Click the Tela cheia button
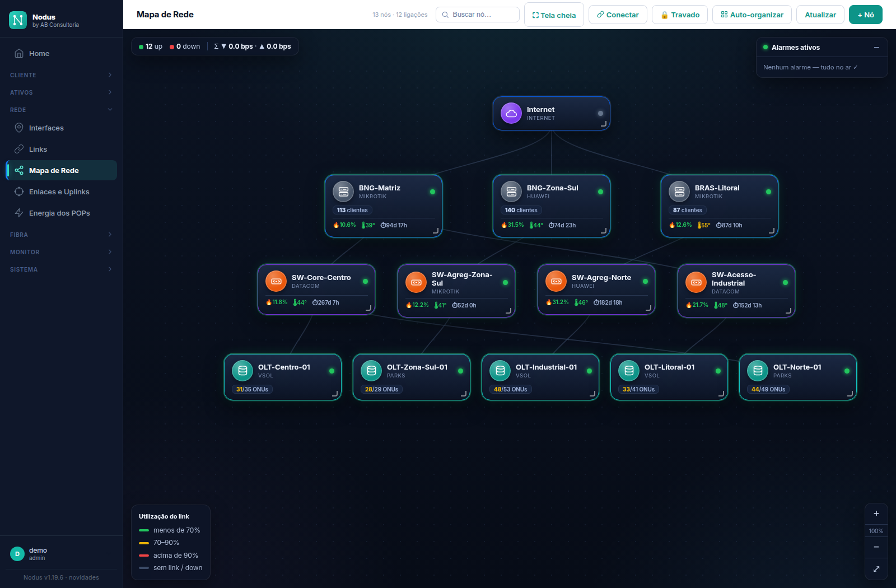The image size is (896, 588). pos(554,15)
